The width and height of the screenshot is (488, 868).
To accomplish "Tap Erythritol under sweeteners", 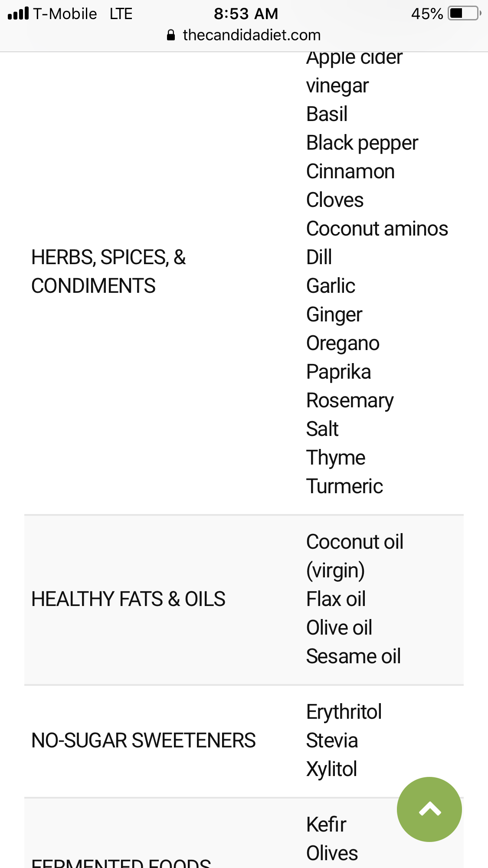I will (344, 712).
